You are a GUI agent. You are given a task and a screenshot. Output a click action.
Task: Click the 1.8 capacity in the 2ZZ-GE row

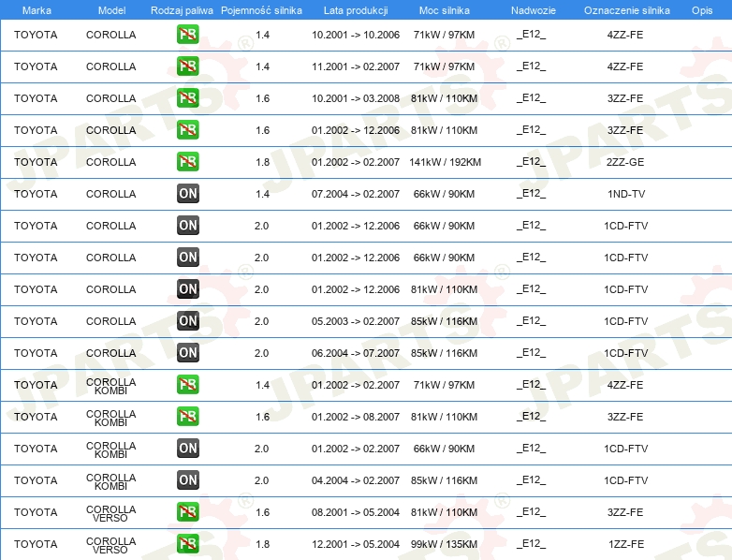coord(262,162)
